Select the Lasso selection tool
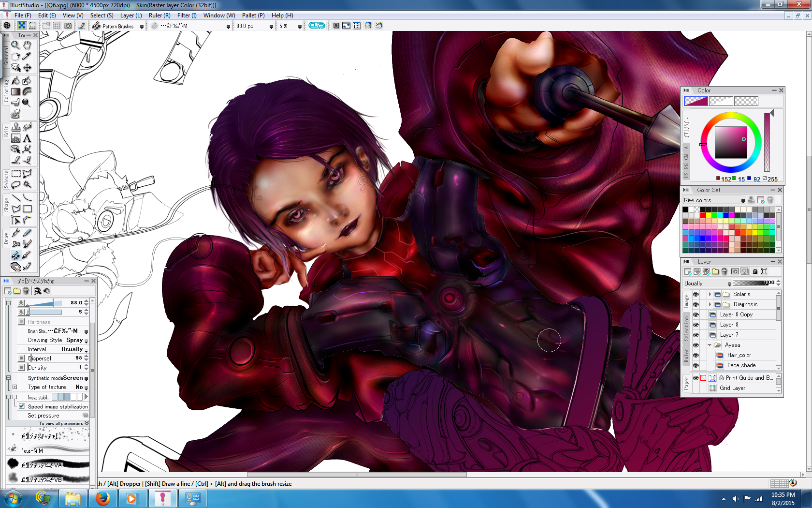Screen dimensions: 812x508 pyautogui.click(x=15, y=185)
